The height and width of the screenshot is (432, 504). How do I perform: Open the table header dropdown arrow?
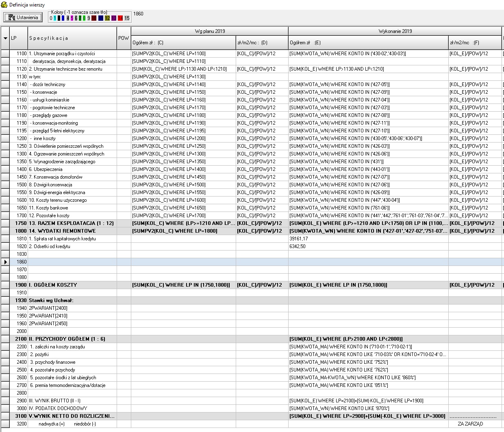click(x=5, y=38)
